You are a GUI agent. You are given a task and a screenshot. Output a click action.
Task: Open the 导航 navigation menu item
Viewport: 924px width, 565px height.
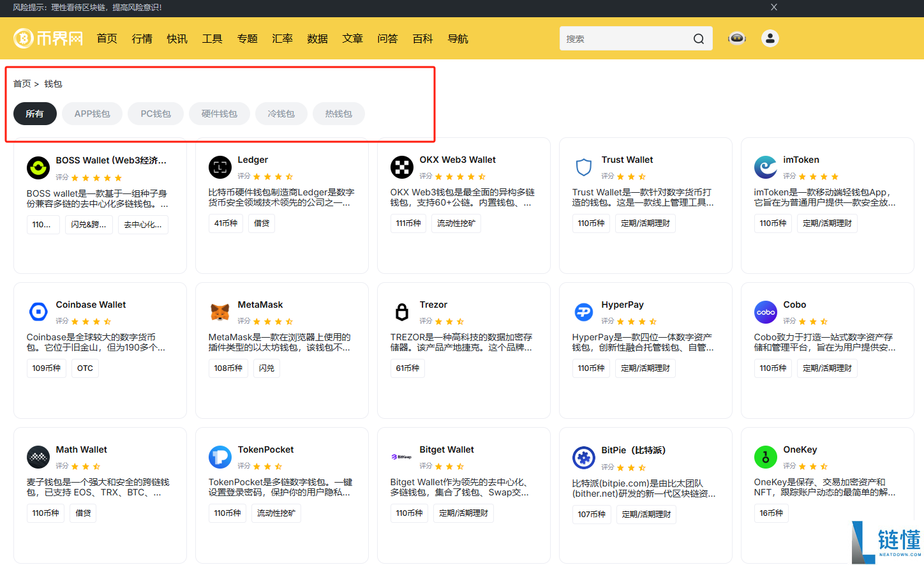[458, 39]
